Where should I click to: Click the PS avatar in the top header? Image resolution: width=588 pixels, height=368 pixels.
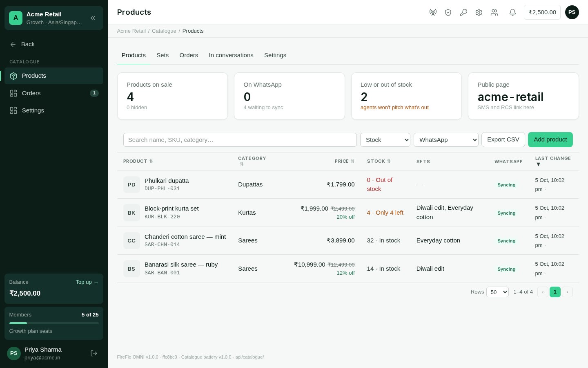[x=572, y=12]
